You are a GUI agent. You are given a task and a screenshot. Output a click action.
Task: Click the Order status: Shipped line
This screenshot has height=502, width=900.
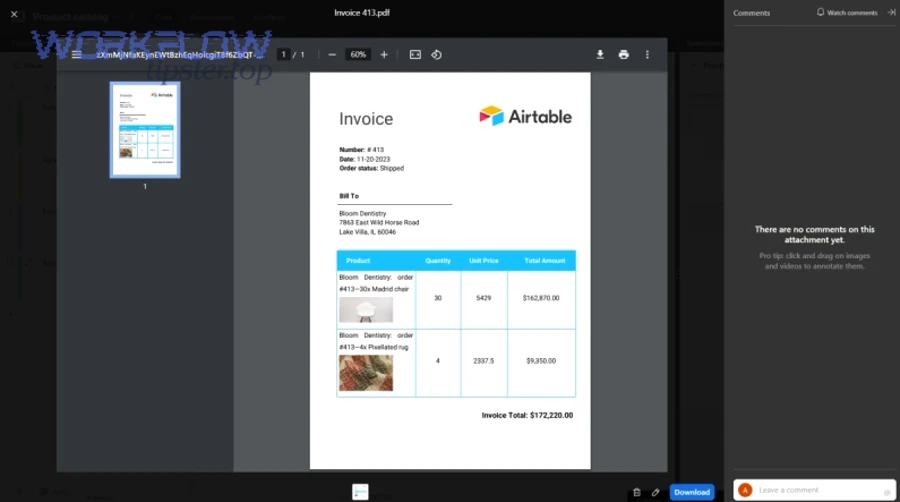pos(371,169)
